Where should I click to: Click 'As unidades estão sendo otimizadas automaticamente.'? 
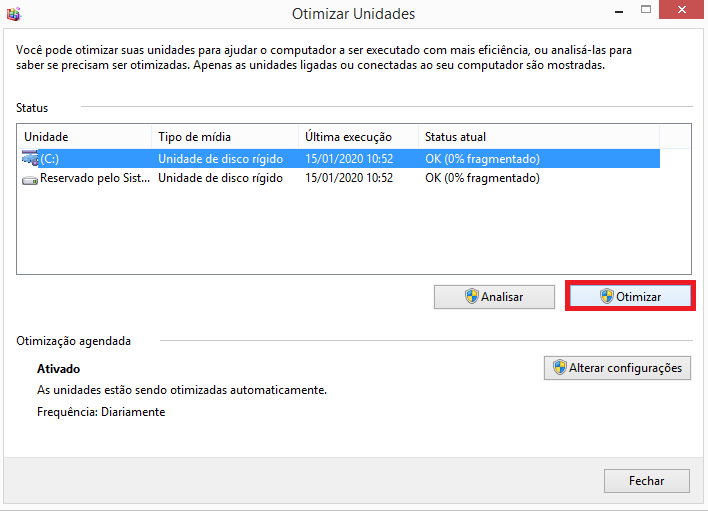[x=182, y=390]
